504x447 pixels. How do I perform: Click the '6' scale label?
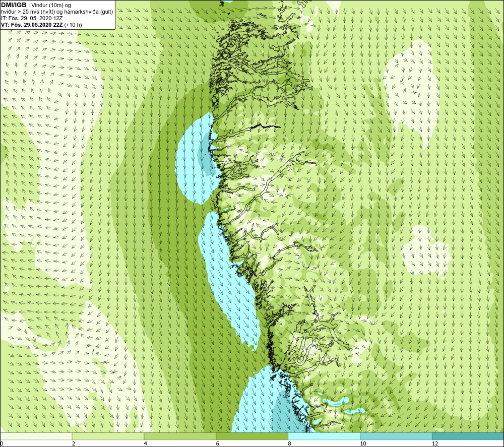(218, 443)
